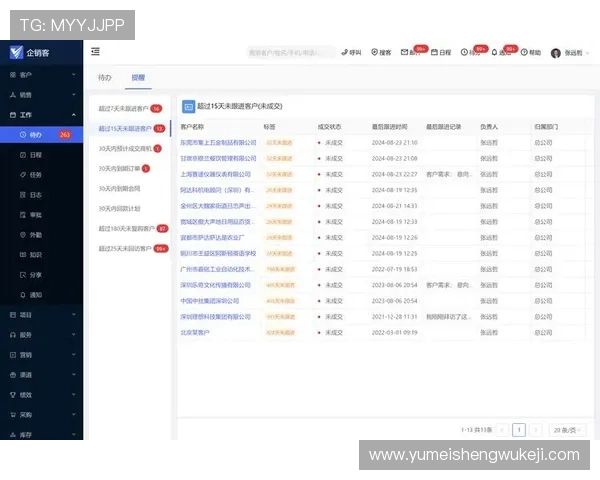The image size is (600, 480).
Task: Select 超过7天未跟进客户 reminder category
Action: 130,109
